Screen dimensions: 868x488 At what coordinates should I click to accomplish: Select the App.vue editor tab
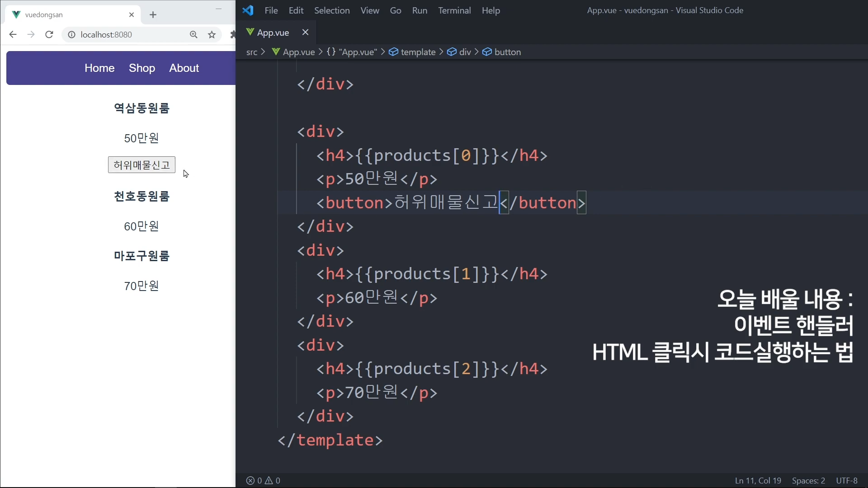pyautogui.click(x=273, y=33)
